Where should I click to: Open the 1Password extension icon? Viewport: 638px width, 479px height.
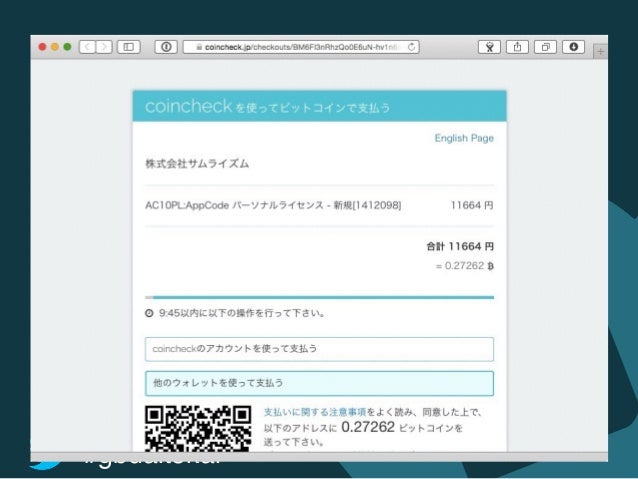click(166, 47)
